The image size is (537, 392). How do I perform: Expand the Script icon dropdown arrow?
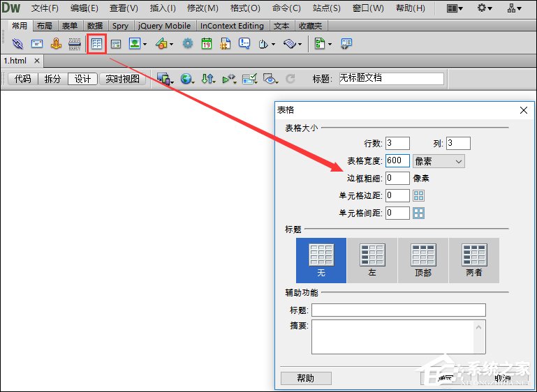(x=300, y=44)
